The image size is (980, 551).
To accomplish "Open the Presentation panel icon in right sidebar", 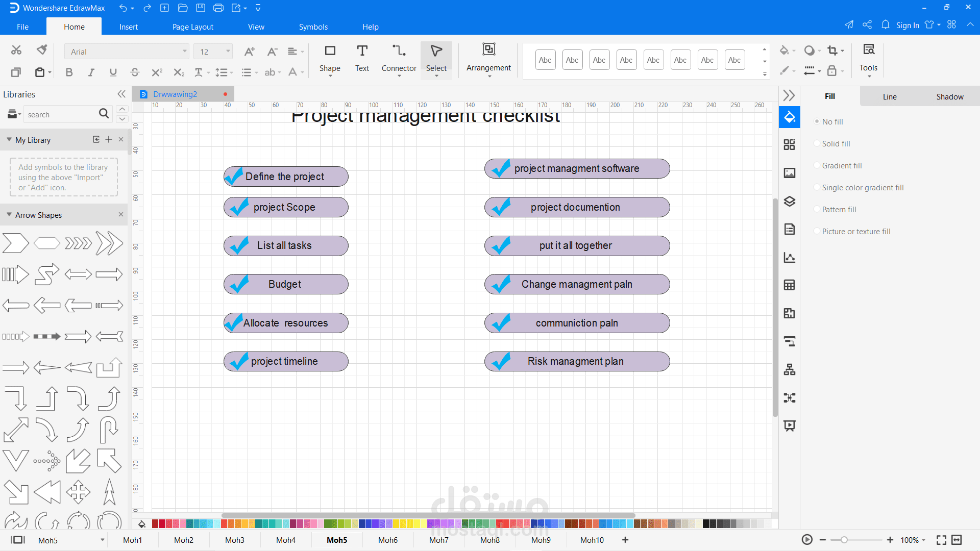I will point(790,425).
